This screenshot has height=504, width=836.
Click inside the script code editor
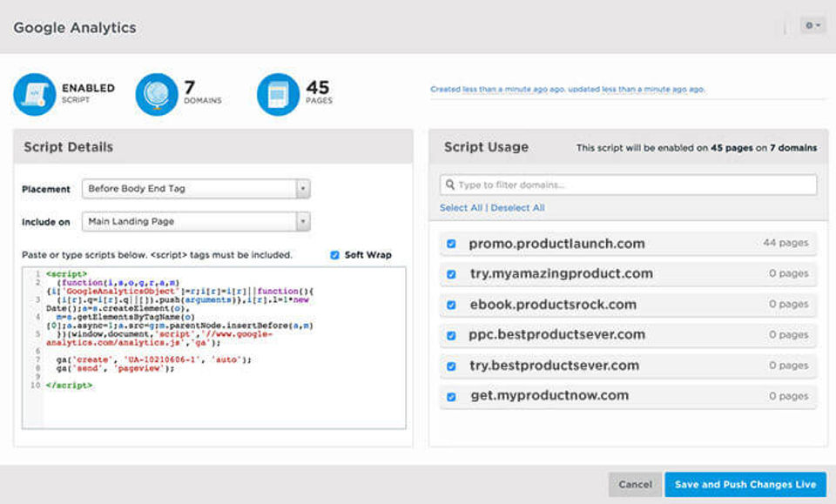tap(214, 348)
